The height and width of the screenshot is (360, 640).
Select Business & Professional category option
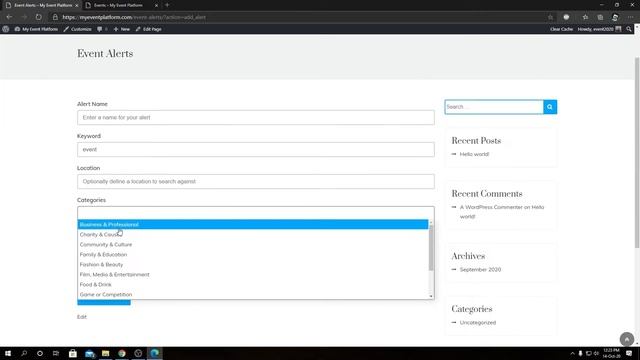[253, 224]
